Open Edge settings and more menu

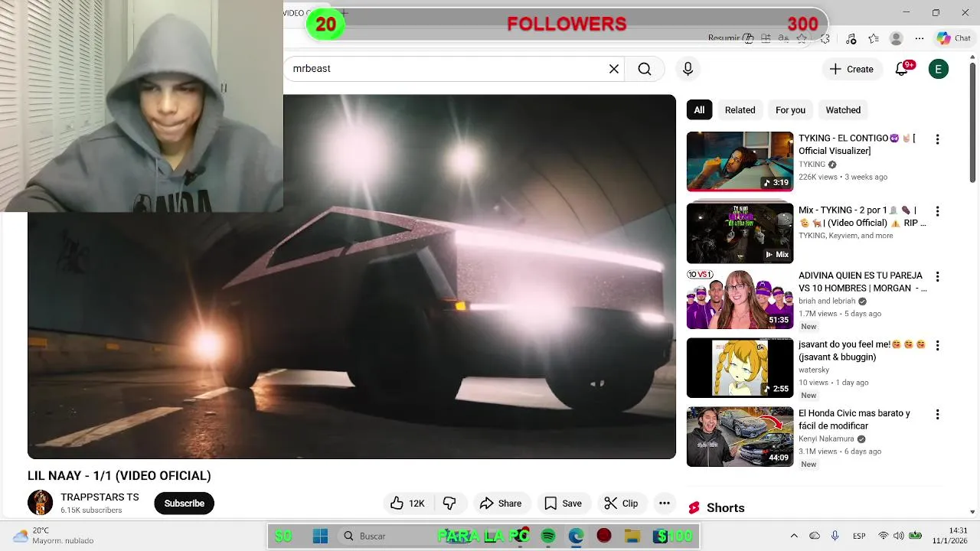click(x=918, y=38)
